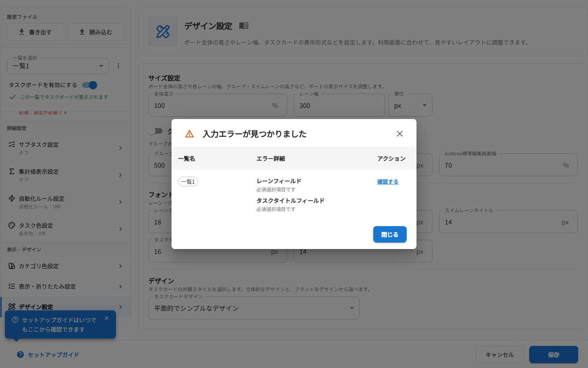The image size is (588, 368).
Task: Expand the 表示・折りたたみ設定 chevron
Action: (120, 287)
